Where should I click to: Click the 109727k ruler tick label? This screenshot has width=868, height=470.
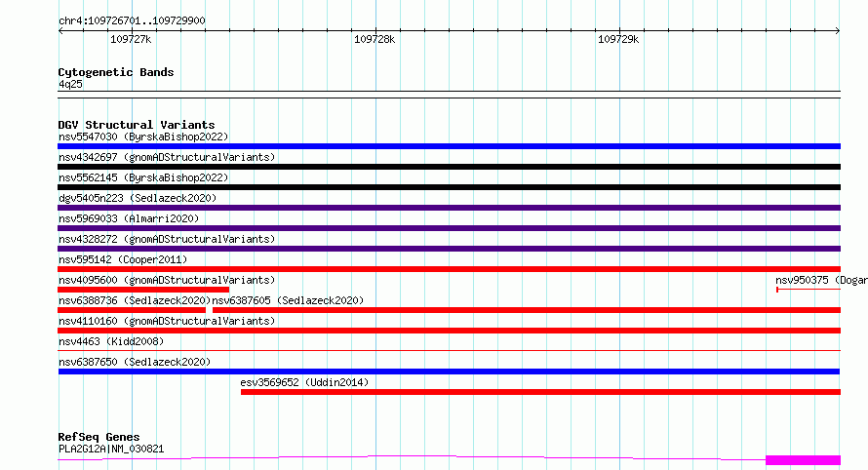click(131, 39)
